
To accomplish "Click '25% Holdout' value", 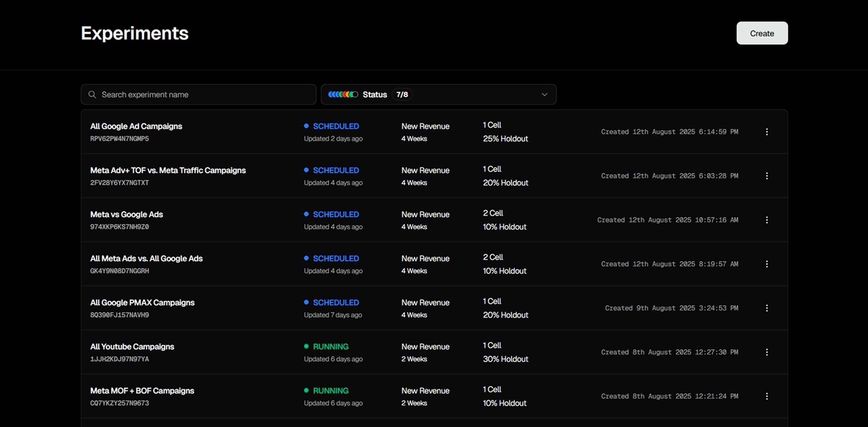I will 505,139.
